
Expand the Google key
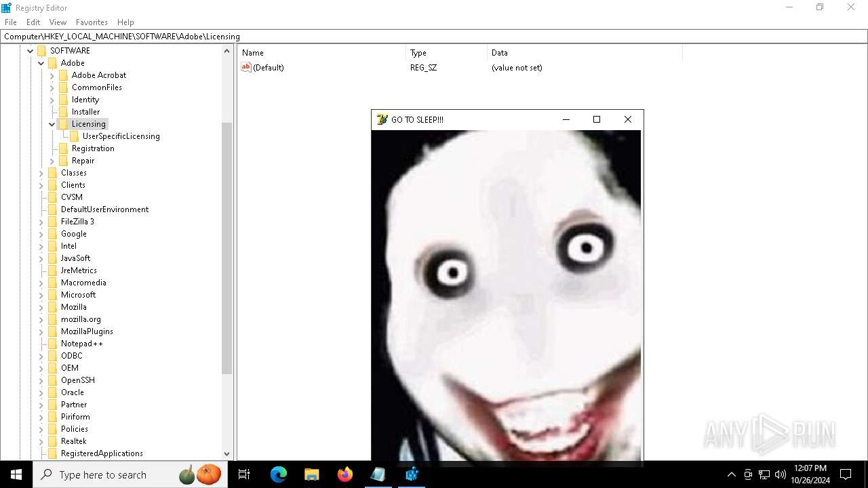point(41,234)
